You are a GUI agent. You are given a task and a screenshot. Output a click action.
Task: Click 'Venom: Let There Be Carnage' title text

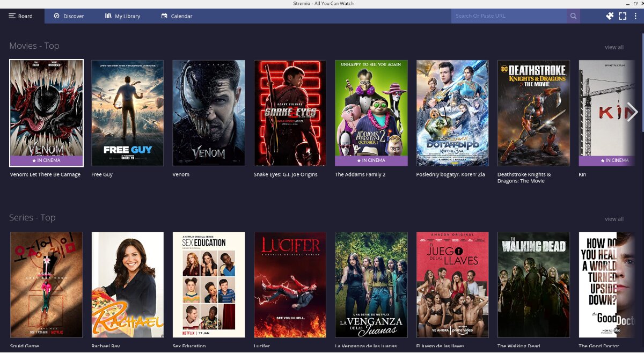[45, 174]
